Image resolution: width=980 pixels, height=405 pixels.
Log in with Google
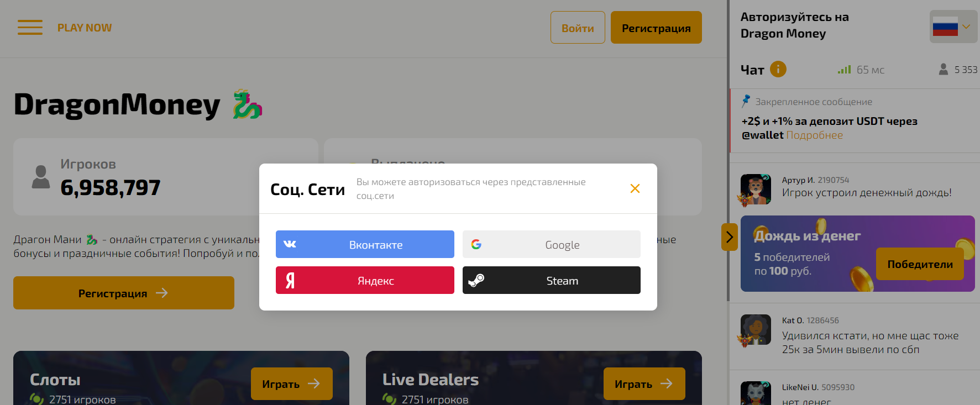click(x=552, y=244)
